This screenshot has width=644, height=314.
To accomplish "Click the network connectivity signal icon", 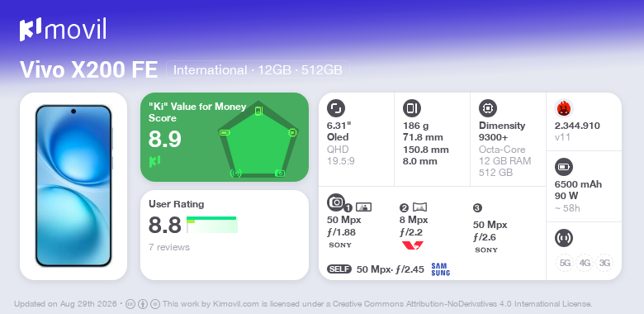I will point(563,237).
